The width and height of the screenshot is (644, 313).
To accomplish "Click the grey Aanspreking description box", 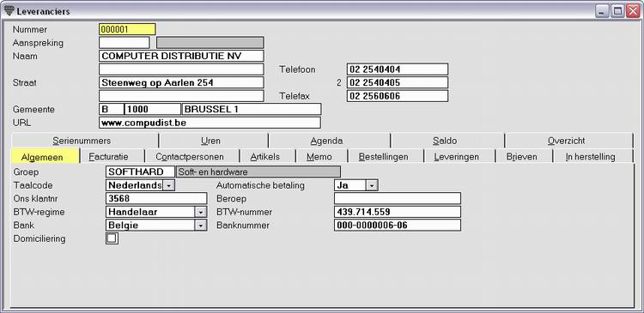I will tap(210, 42).
